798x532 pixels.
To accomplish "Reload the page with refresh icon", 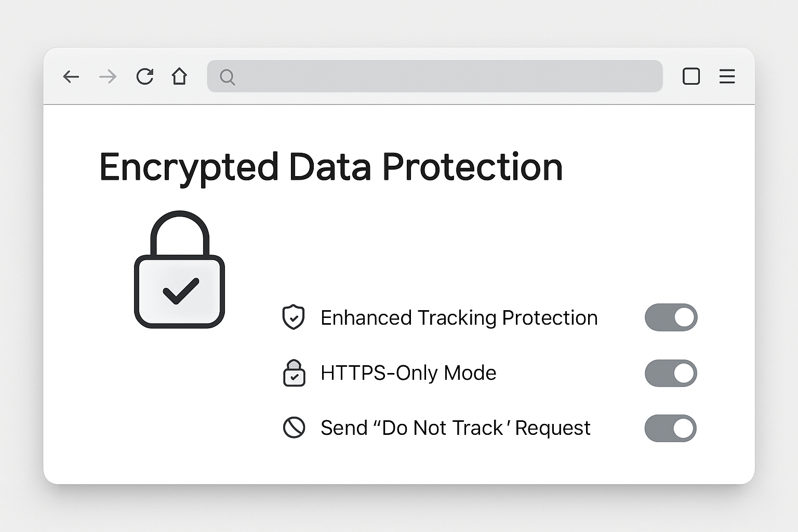I will pos(144,76).
